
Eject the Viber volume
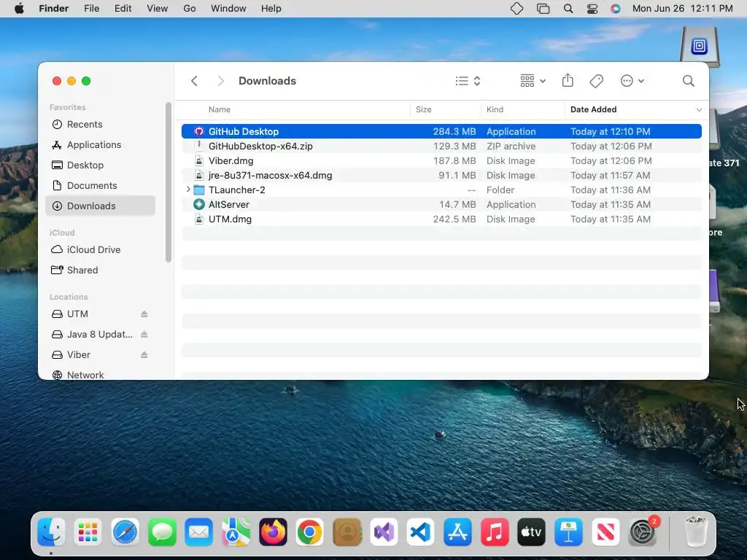coord(144,355)
